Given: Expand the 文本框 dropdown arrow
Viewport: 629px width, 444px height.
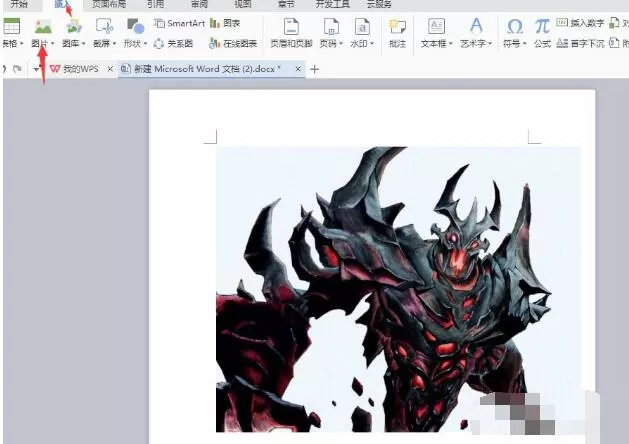Looking at the screenshot, I should [450, 43].
